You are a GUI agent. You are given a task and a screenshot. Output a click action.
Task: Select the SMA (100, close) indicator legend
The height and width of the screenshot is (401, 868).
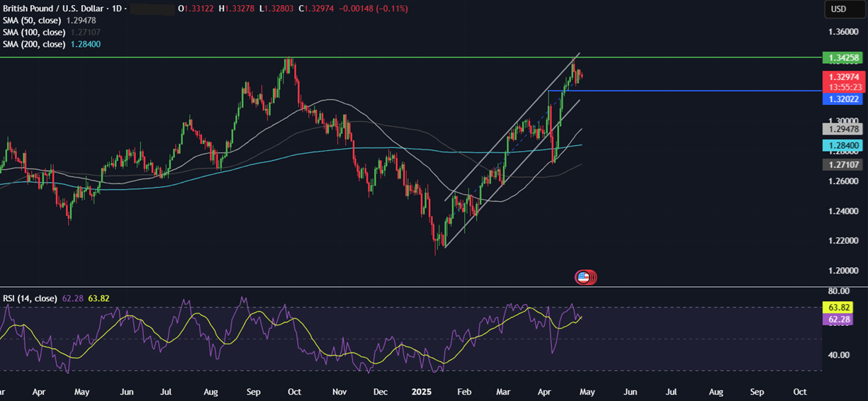[35, 32]
